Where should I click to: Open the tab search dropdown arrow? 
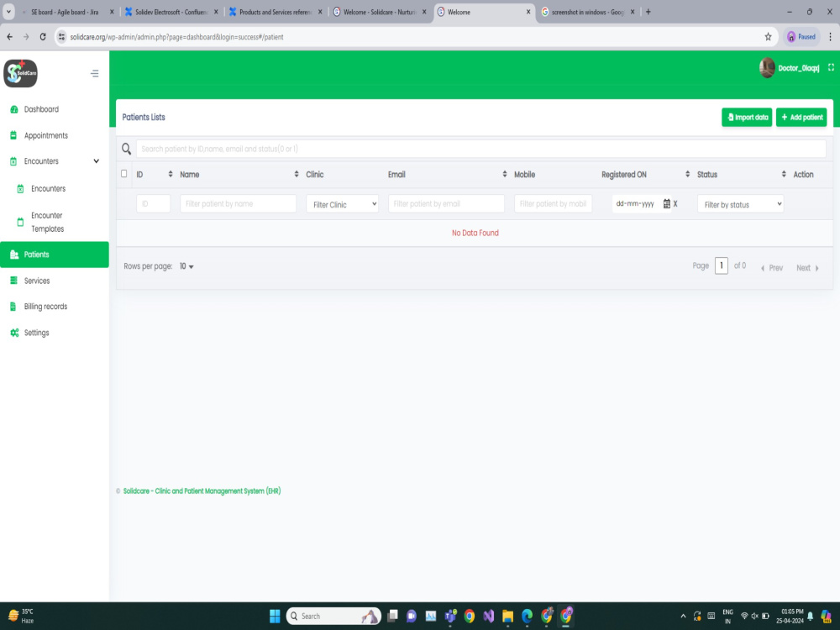tap(8, 12)
